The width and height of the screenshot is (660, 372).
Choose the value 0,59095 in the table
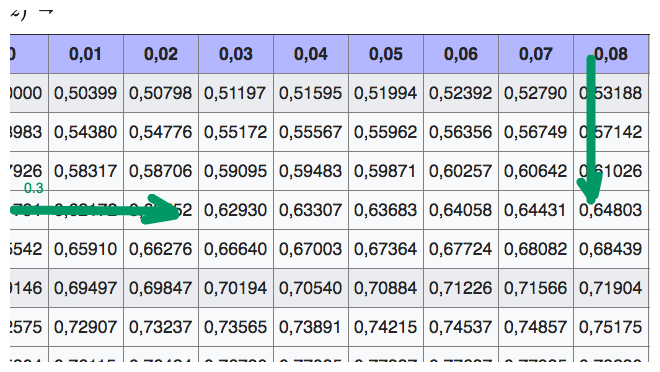point(236,171)
